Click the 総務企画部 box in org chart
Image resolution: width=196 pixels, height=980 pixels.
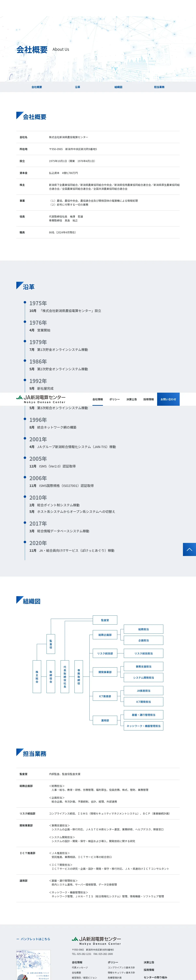(105, 635)
